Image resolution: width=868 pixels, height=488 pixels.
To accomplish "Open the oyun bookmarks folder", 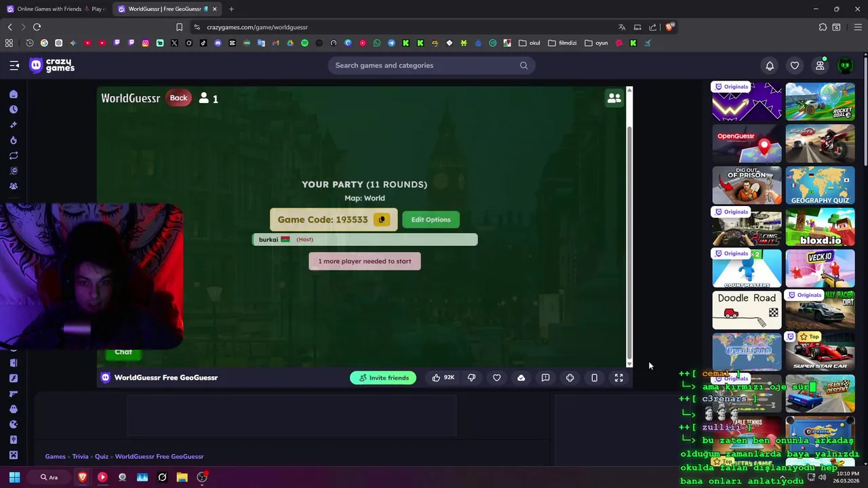I will [596, 43].
